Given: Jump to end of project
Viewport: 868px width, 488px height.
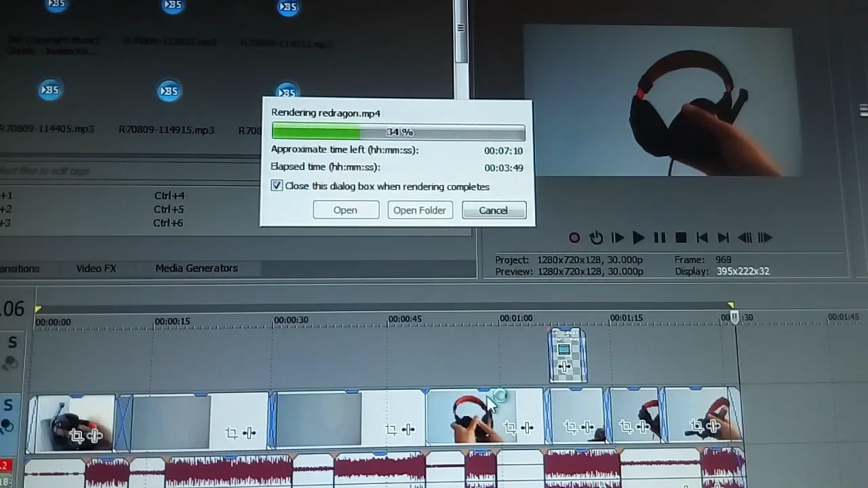Looking at the screenshot, I should point(723,238).
